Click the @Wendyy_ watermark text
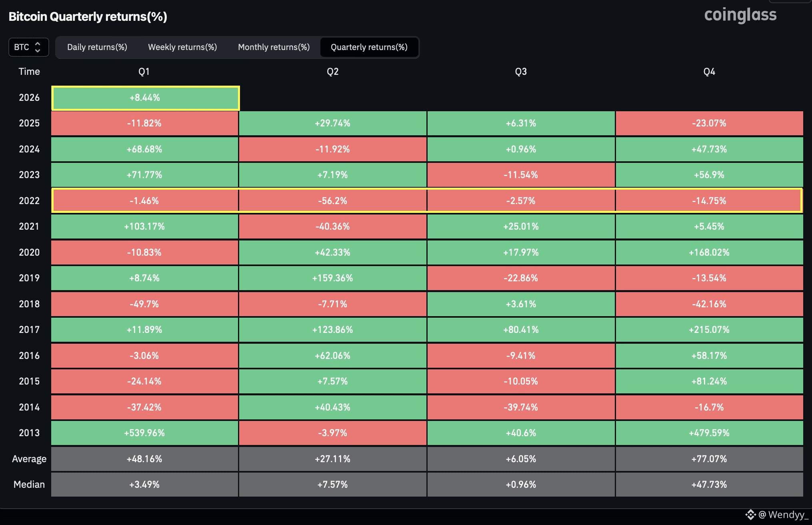The width and height of the screenshot is (812, 525). coord(783,515)
